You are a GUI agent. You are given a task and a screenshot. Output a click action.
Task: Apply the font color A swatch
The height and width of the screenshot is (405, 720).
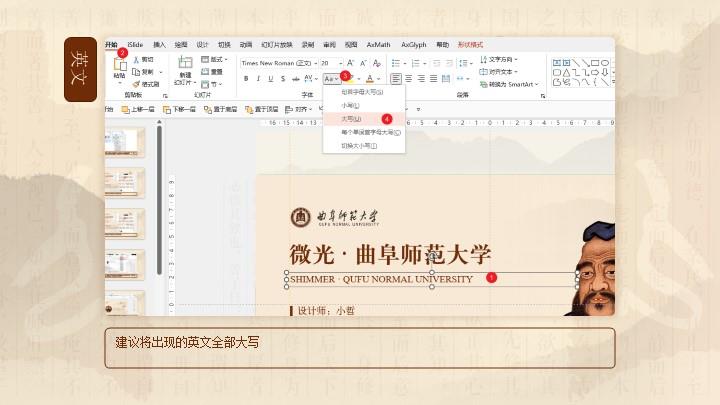[370, 79]
